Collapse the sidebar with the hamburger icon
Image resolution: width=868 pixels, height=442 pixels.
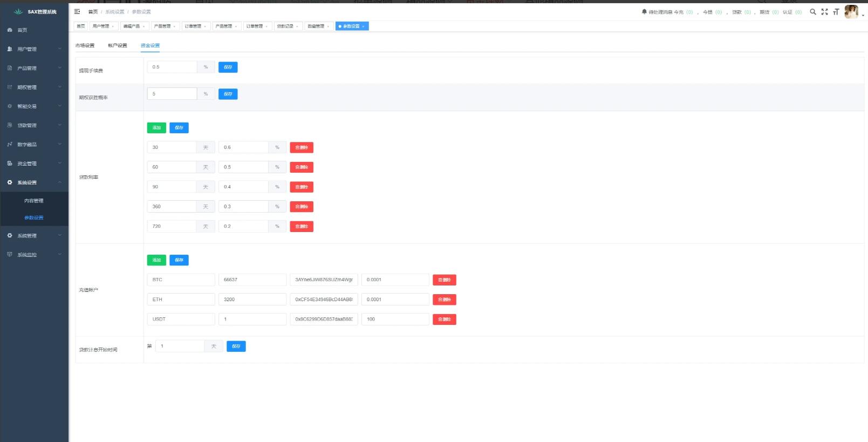click(77, 11)
